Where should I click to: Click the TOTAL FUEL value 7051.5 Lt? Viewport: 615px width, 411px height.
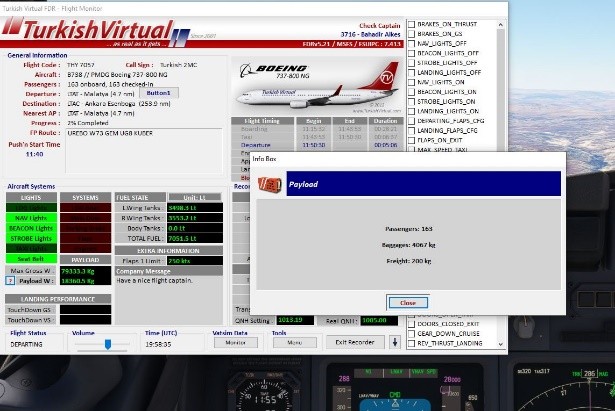(195, 238)
